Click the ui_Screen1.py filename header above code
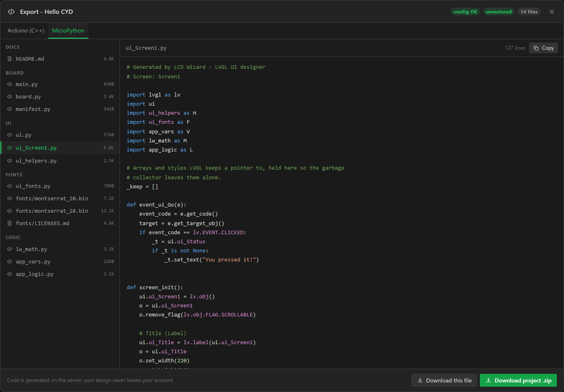This screenshot has height=392, width=564. (x=146, y=48)
